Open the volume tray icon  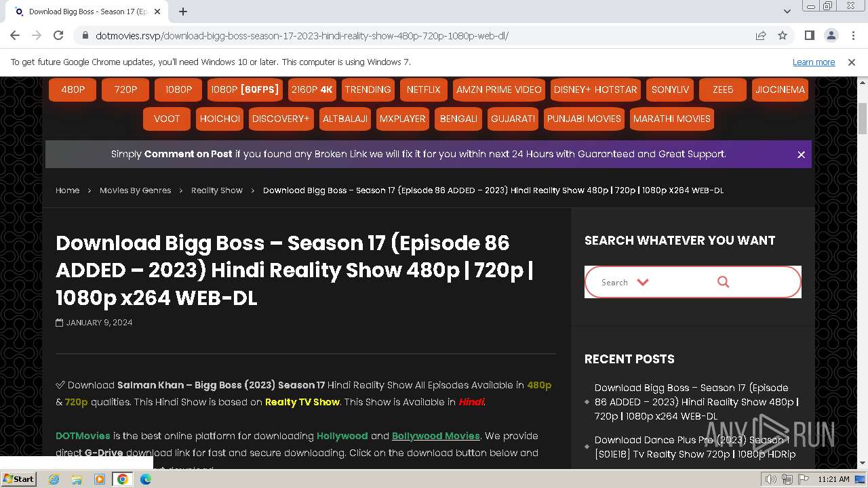(x=771, y=479)
